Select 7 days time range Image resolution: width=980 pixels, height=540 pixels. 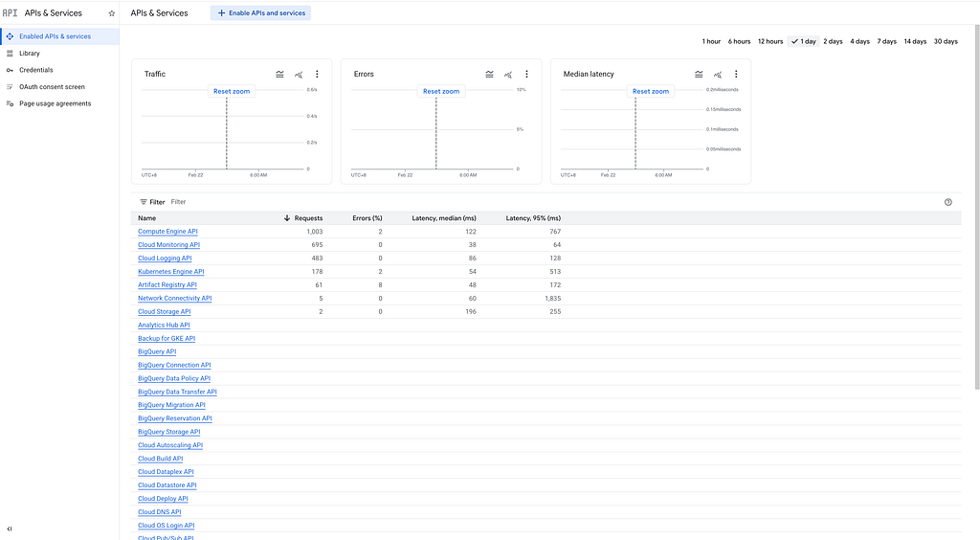click(x=886, y=41)
